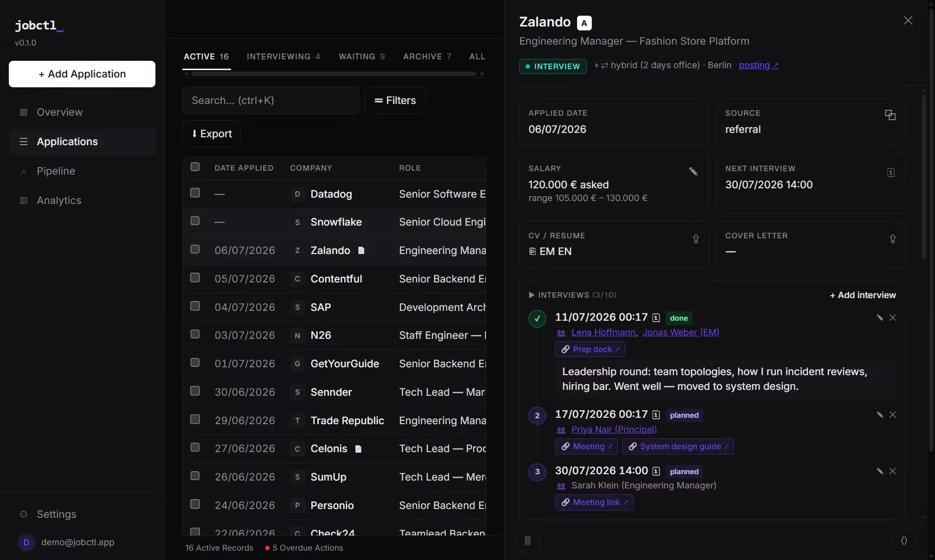935x560 pixels.
Task: Switch to the Archive tab
Action: point(427,56)
